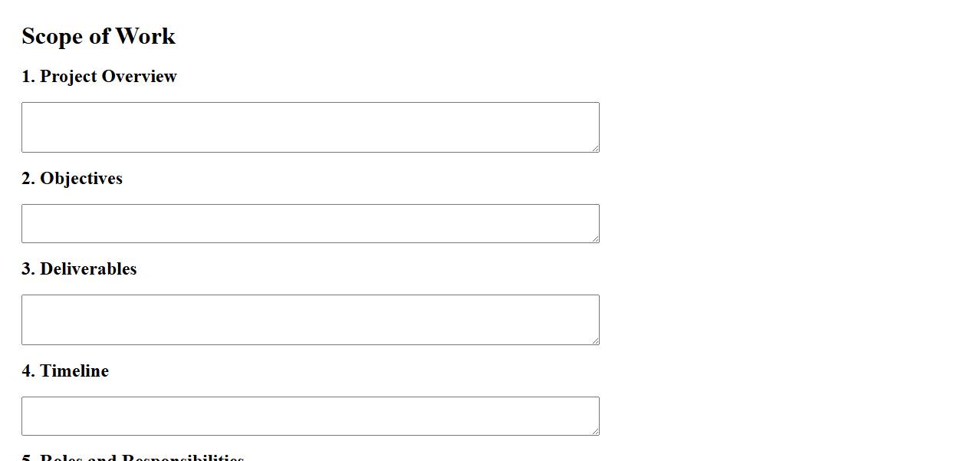Click the '3. Deliverables' section heading
Viewport: 980px width, 461px height.
[x=79, y=269]
